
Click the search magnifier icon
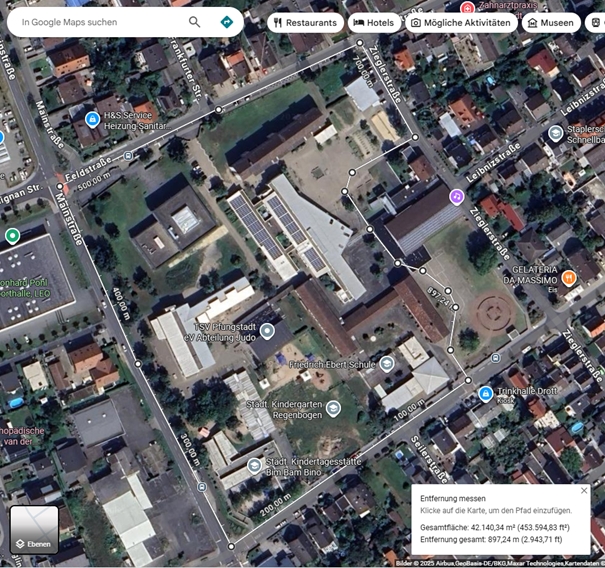click(194, 22)
